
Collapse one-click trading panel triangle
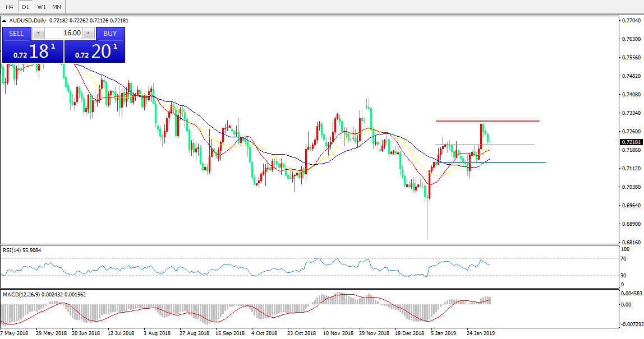click(4, 21)
